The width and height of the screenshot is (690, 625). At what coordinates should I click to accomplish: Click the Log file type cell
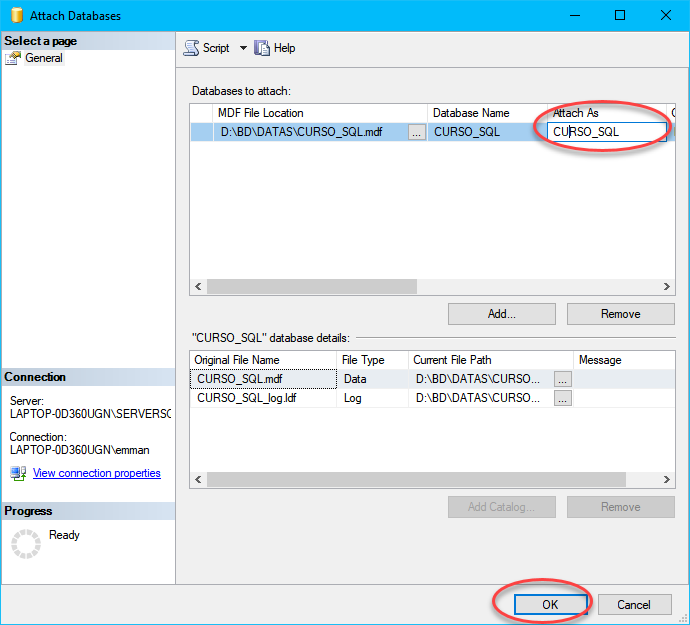click(x=372, y=398)
